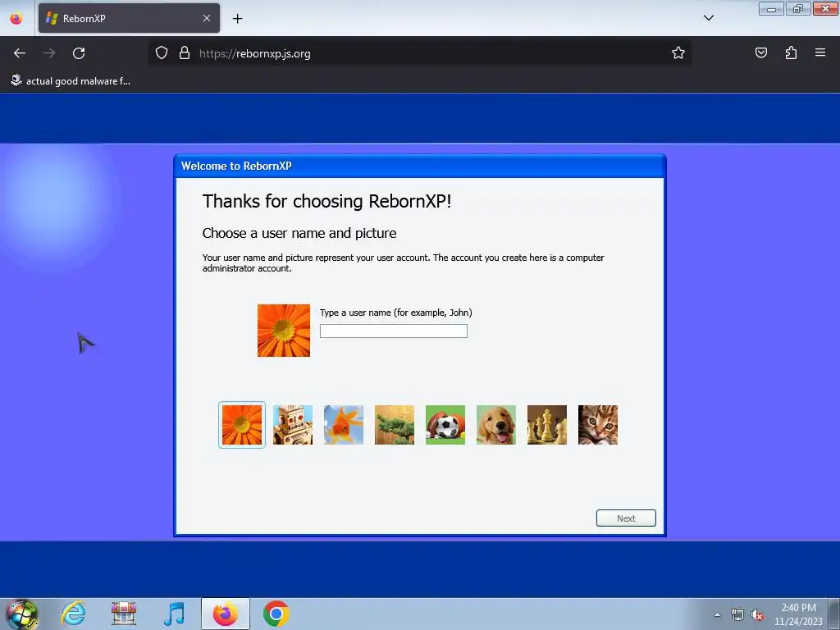840x630 pixels.
Task: Switch to the RebornXP tab
Action: (x=129, y=18)
